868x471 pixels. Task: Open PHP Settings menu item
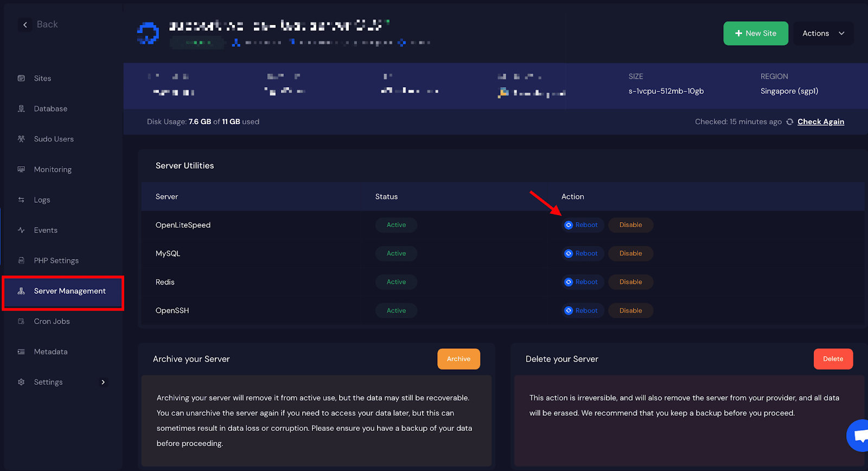click(56, 260)
